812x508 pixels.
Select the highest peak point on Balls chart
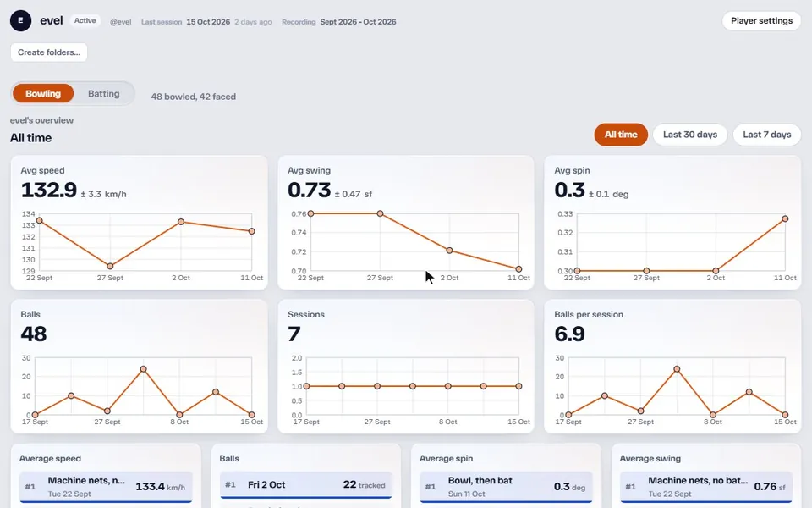pyautogui.click(x=144, y=369)
